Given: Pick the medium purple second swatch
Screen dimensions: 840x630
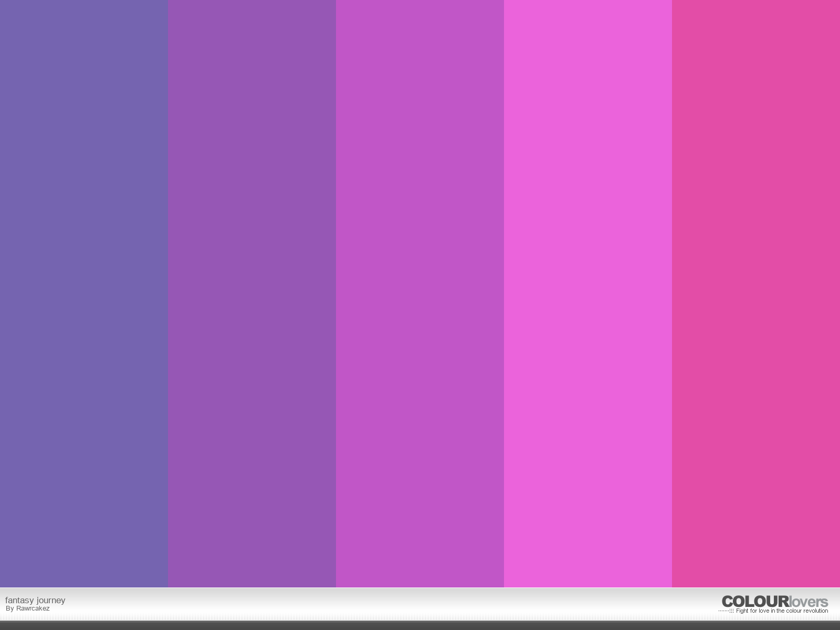Looking at the screenshot, I should click(252, 294).
